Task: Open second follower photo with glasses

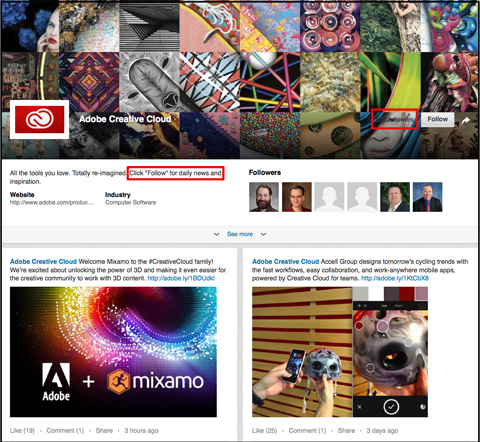Action: click(297, 197)
